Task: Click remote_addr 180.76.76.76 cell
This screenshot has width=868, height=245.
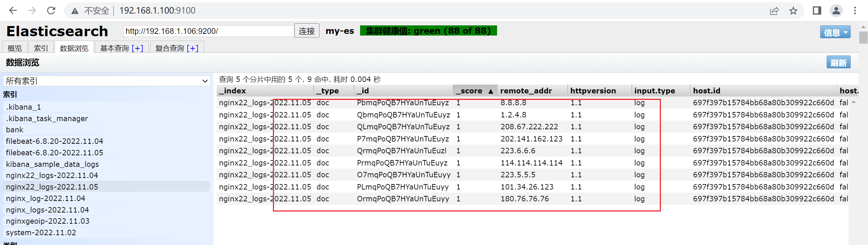Action: [x=525, y=199]
